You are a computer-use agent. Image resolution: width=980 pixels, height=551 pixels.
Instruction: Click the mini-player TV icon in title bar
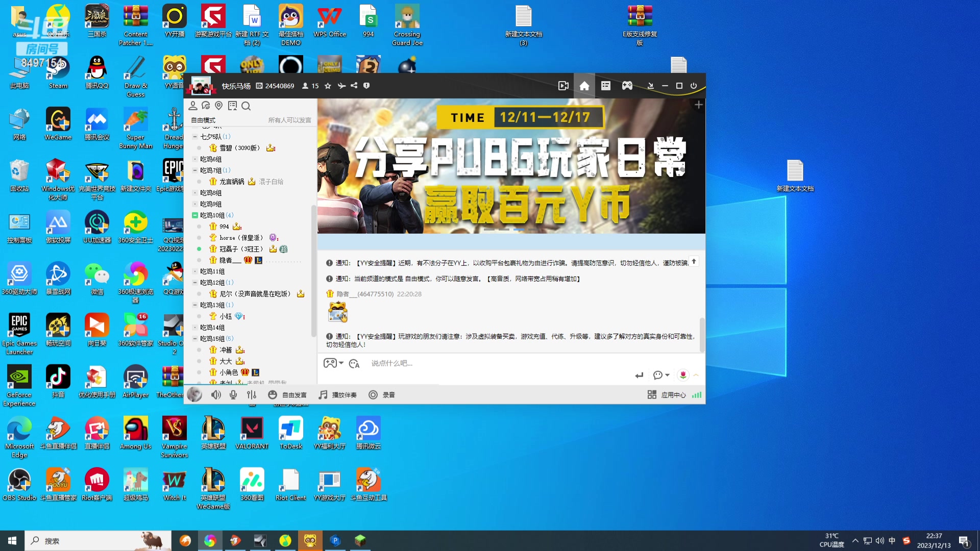click(x=563, y=85)
